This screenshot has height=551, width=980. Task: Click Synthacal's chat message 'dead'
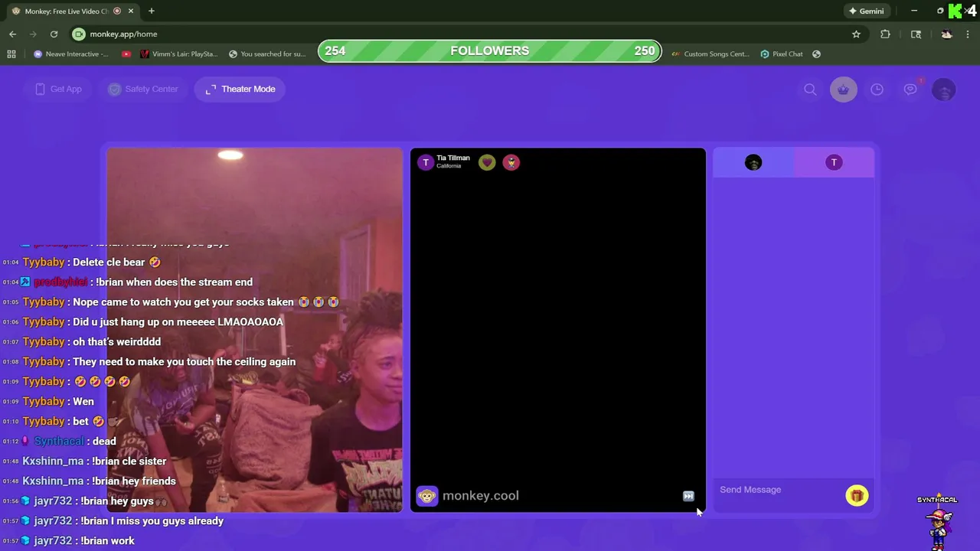(104, 441)
